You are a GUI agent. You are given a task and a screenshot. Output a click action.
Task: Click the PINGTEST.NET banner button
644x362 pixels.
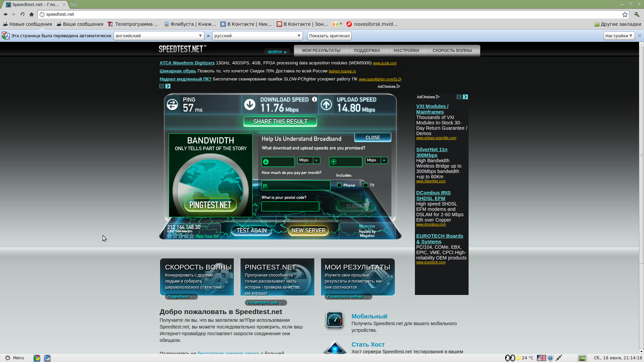pos(210,205)
